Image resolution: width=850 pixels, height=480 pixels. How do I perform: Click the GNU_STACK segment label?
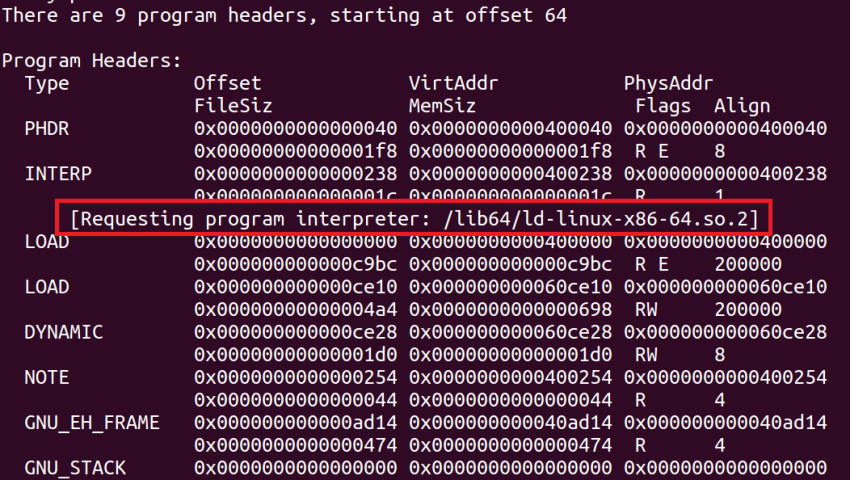click(75, 468)
